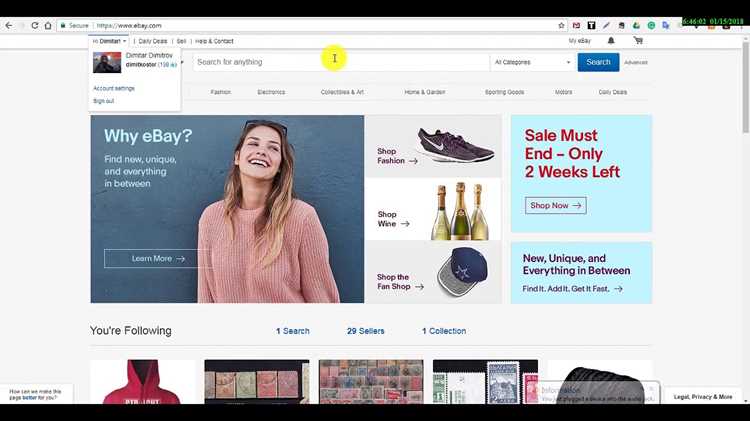Viewport: 750px width, 421px height.
Task: Collapse the Hi Dimitar account dropdown
Action: click(x=109, y=41)
